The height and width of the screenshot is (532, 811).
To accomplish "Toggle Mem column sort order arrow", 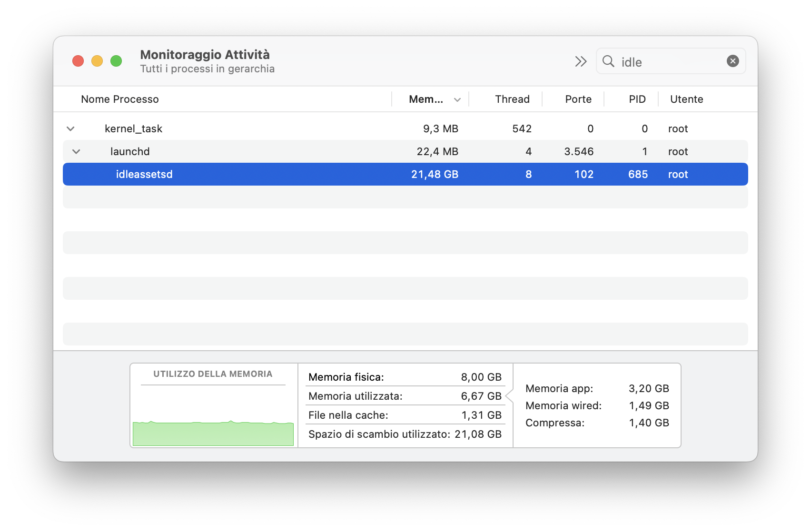I will [x=457, y=99].
